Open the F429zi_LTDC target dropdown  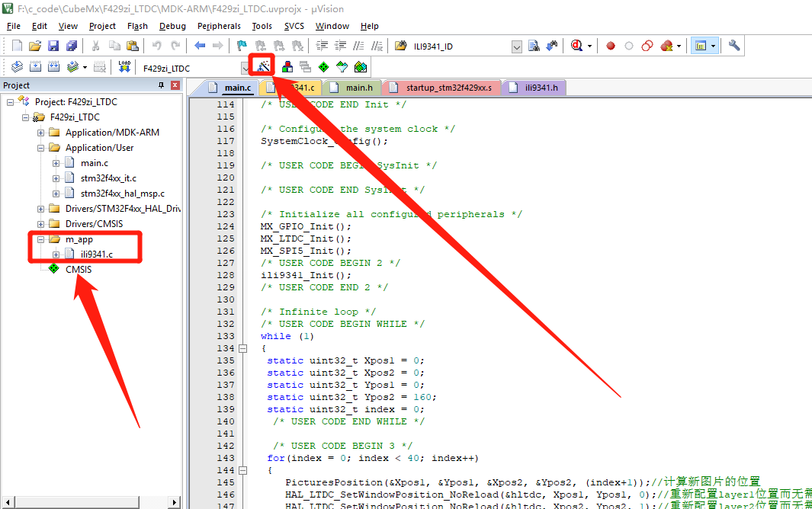[244, 68]
